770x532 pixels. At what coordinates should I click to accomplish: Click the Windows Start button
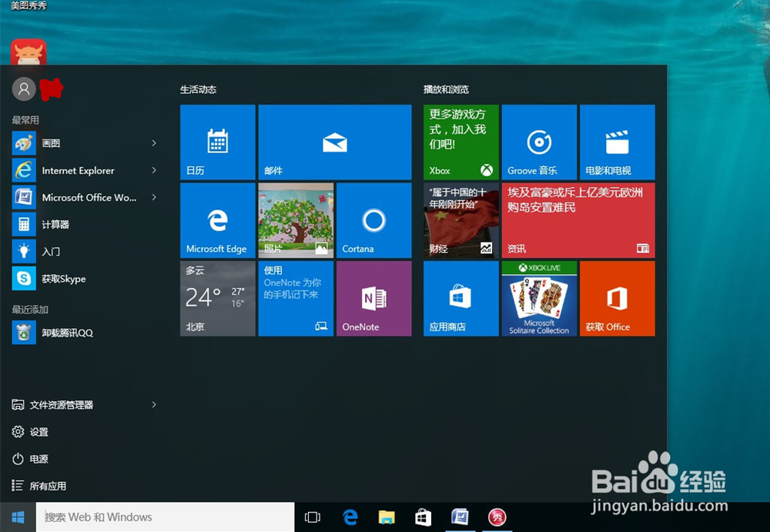point(18,517)
